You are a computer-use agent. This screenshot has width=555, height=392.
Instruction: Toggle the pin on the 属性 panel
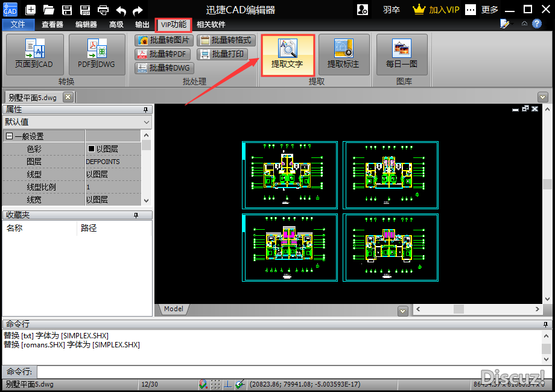click(x=145, y=110)
